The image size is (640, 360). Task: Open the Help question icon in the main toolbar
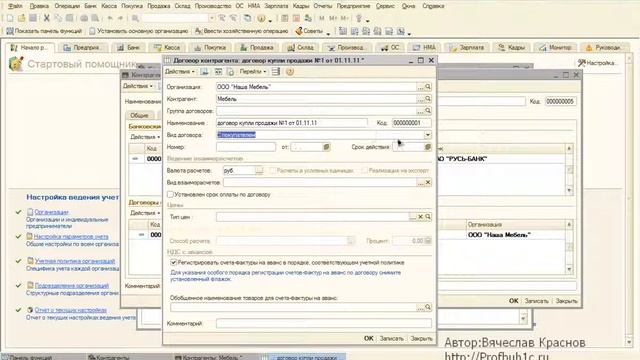click(x=262, y=18)
